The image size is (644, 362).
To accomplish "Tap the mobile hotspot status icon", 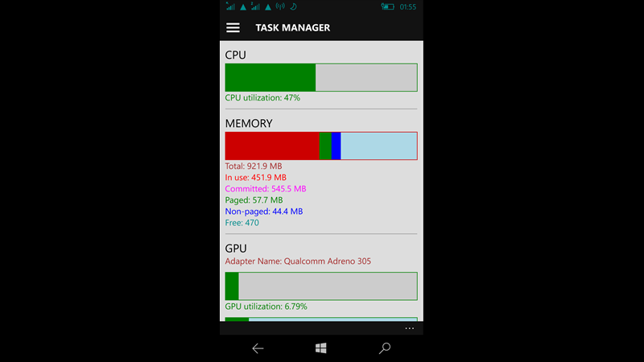I will coord(280,7).
